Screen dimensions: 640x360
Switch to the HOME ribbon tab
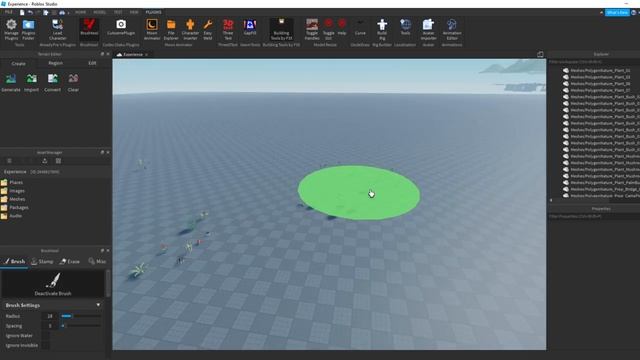[x=80, y=12]
